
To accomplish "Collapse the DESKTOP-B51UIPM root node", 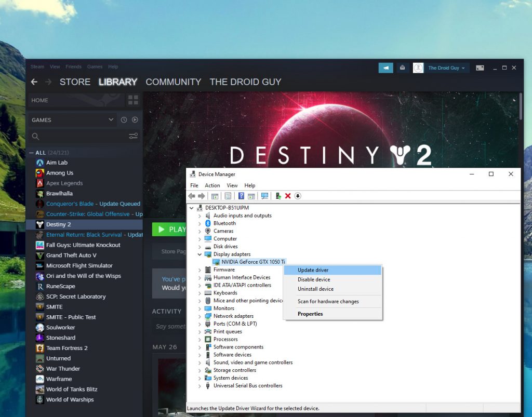I will point(192,208).
